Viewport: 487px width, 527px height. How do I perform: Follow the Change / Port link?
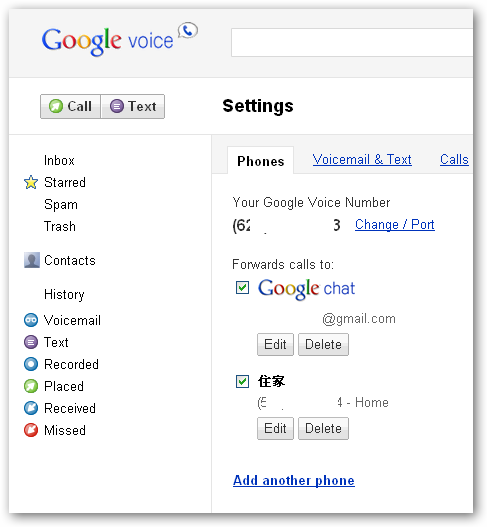pyautogui.click(x=395, y=225)
